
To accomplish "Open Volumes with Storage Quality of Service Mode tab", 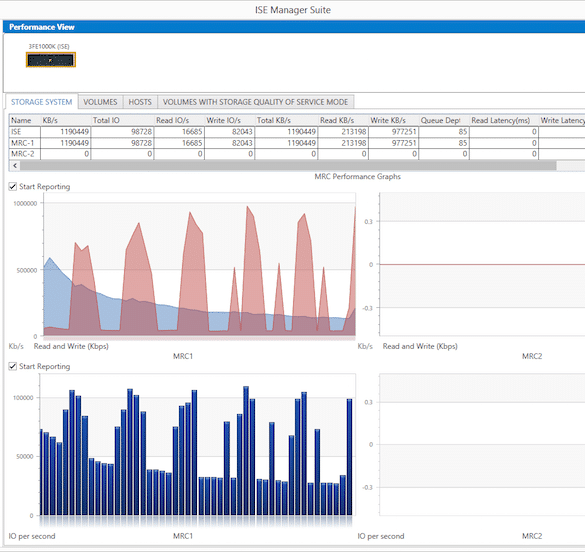I will [256, 102].
